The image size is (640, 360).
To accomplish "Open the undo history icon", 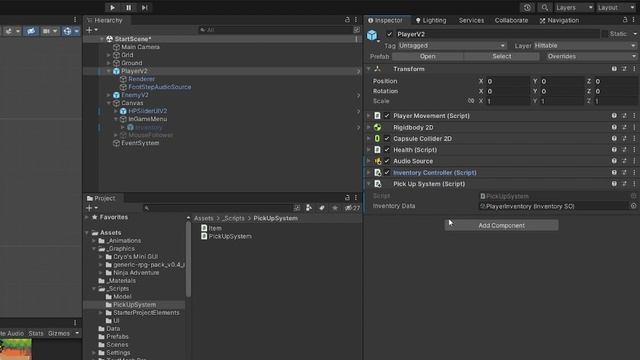I will 527,8.
